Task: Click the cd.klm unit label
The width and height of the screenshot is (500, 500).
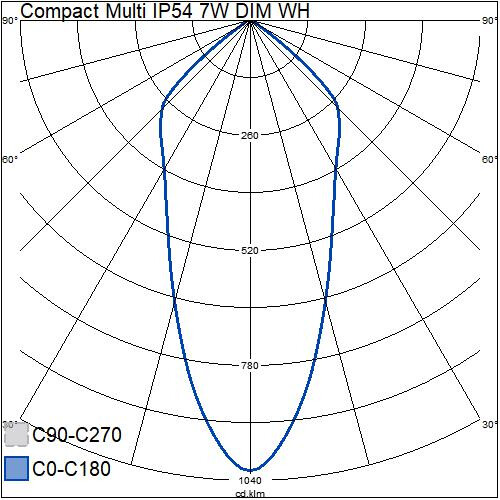Action: pyautogui.click(x=250, y=494)
